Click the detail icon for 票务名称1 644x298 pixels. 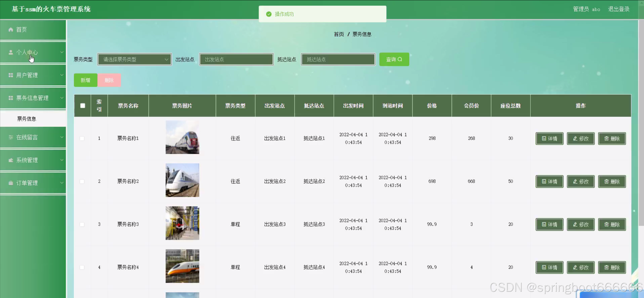click(x=544, y=138)
